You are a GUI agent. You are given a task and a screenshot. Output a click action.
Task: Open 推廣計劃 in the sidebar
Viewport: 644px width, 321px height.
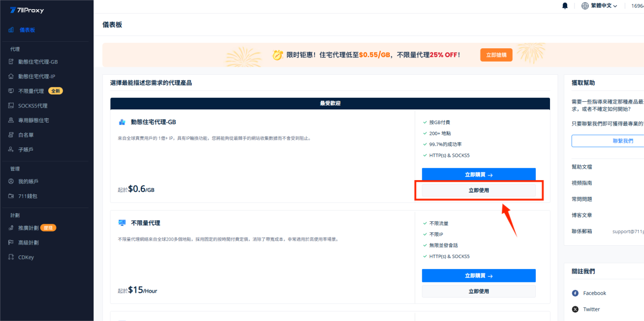[28, 228]
